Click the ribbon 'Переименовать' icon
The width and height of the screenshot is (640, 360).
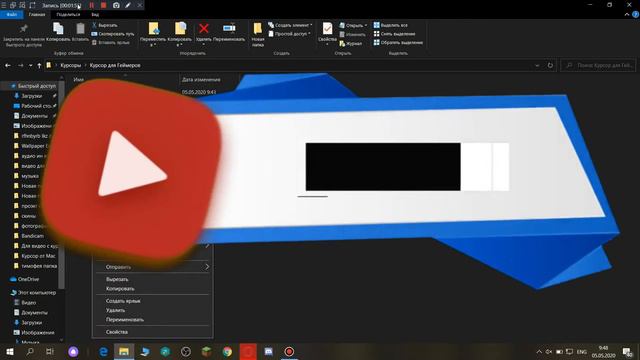(x=229, y=28)
